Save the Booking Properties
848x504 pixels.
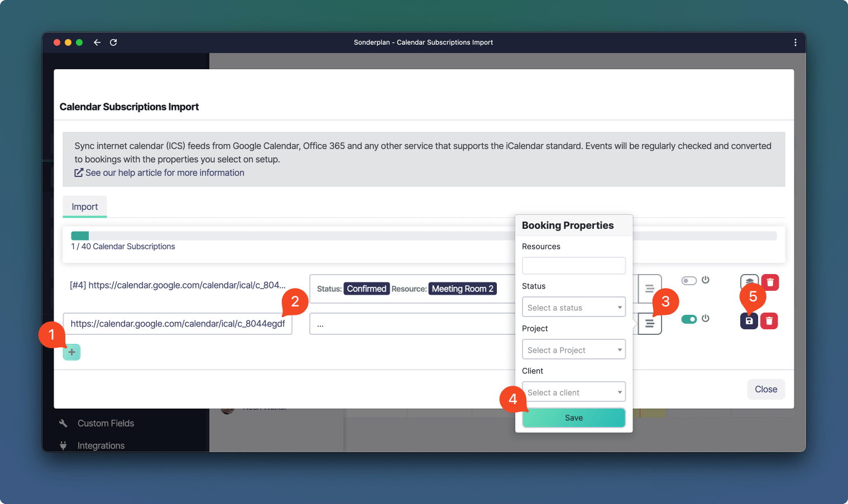[574, 417]
